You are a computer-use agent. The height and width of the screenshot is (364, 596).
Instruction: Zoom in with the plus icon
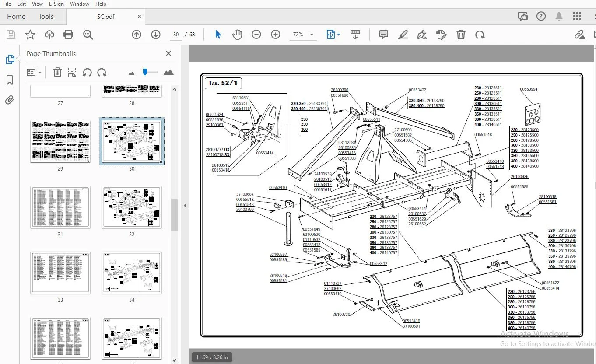pyautogui.click(x=276, y=35)
